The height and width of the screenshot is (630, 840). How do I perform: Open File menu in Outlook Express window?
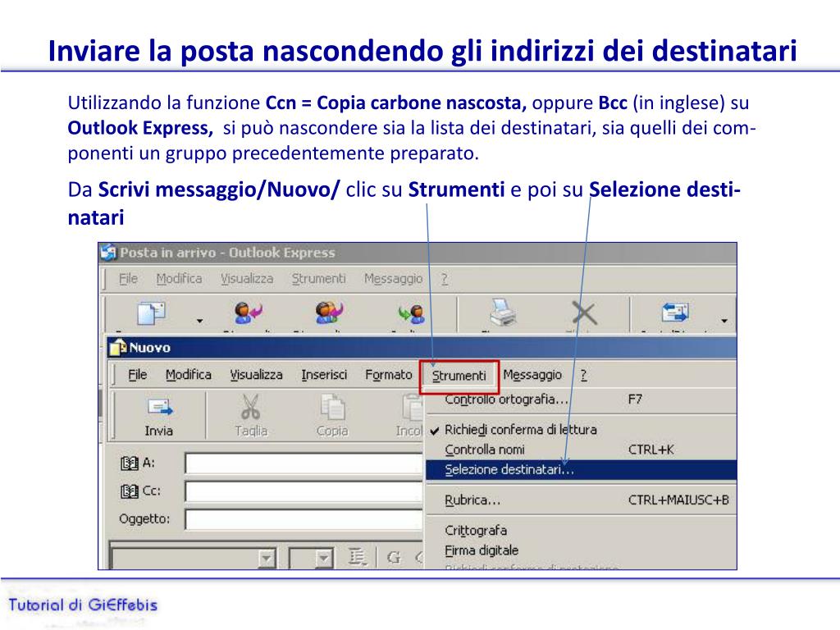click(x=128, y=279)
